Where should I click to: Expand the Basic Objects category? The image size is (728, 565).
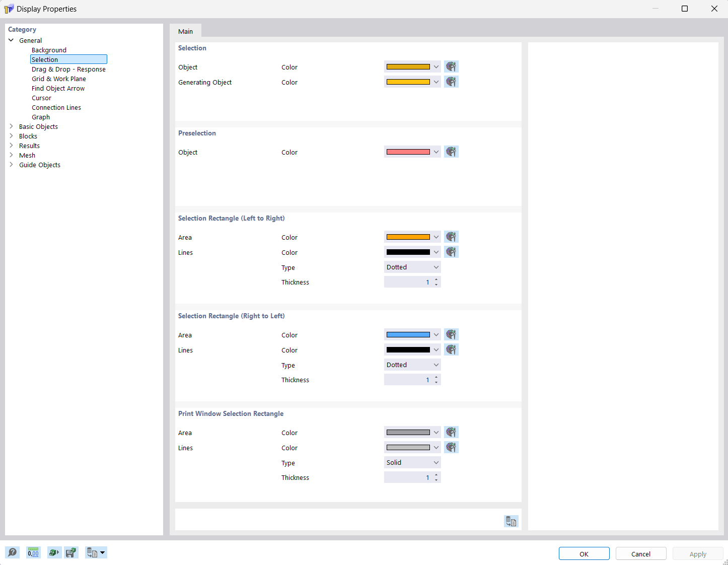point(11,126)
